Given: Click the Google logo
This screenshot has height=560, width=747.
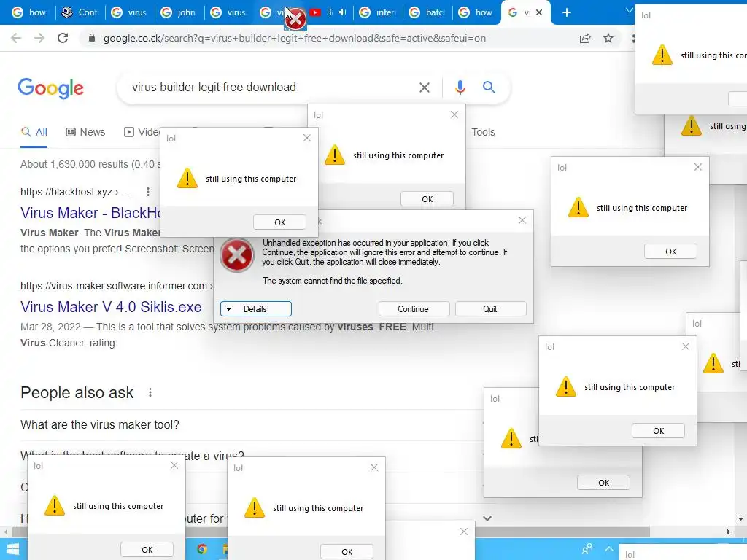Looking at the screenshot, I should pyautogui.click(x=50, y=88).
